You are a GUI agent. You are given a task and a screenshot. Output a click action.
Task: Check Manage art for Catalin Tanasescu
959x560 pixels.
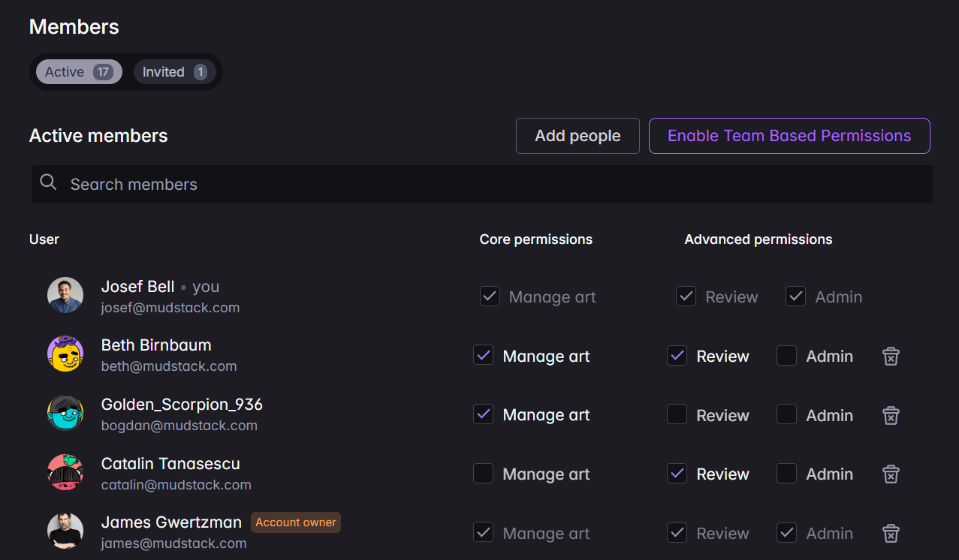(483, 474)
